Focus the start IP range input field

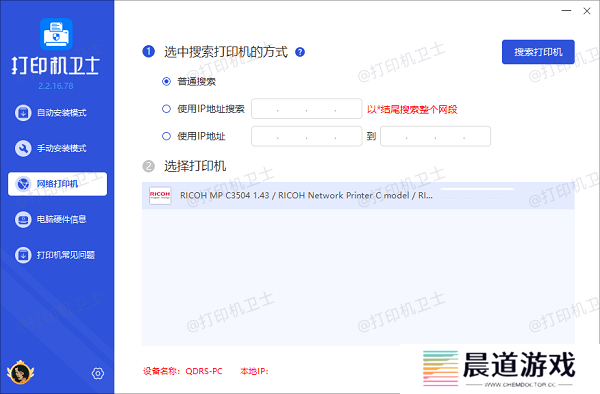(x=307, y=136)
